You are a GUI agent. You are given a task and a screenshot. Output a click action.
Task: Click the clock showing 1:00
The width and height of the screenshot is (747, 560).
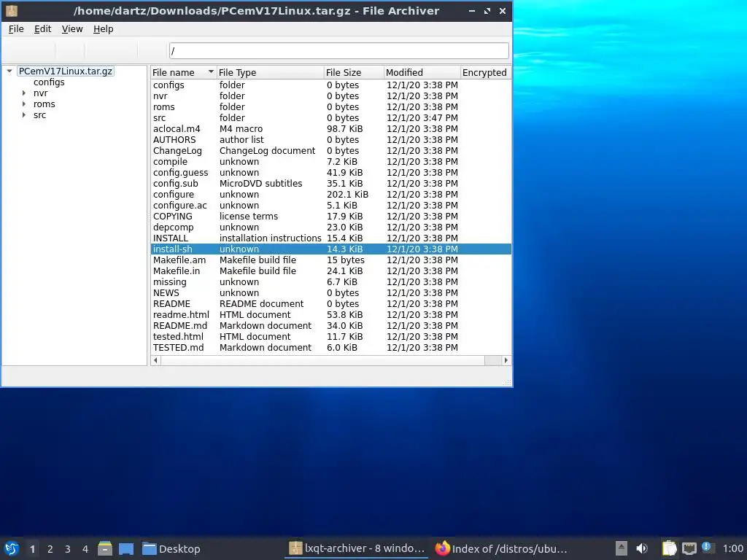pyautogui.click(x=732, y=549)
